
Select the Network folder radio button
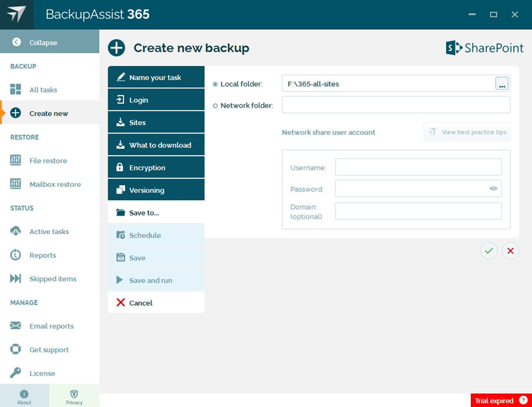(215, 106)
